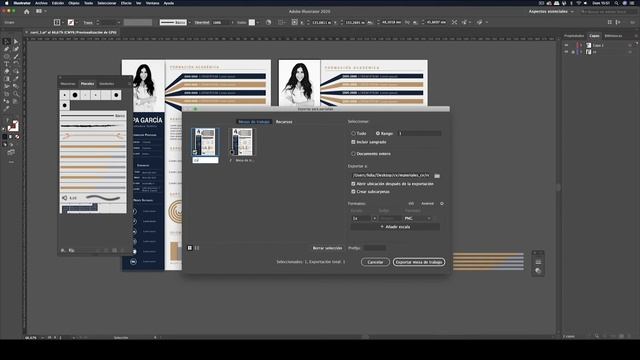Select the Selection tool in the toolbar
The width and height of the screenshot is (640, 360).
click(x=7, y=41)
